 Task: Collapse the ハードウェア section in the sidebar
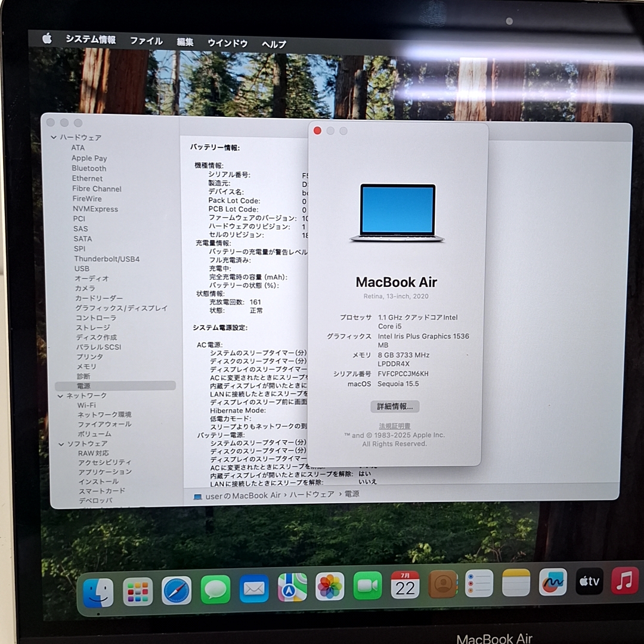[54, 137]
